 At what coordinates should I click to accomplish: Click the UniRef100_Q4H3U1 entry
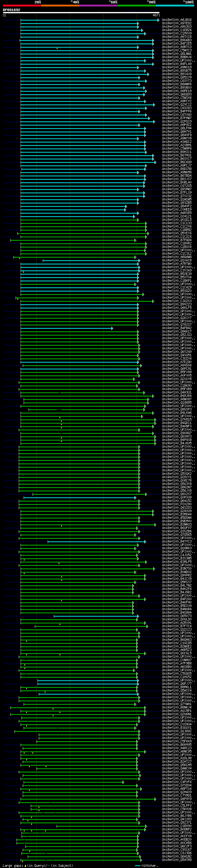[177, 393]
